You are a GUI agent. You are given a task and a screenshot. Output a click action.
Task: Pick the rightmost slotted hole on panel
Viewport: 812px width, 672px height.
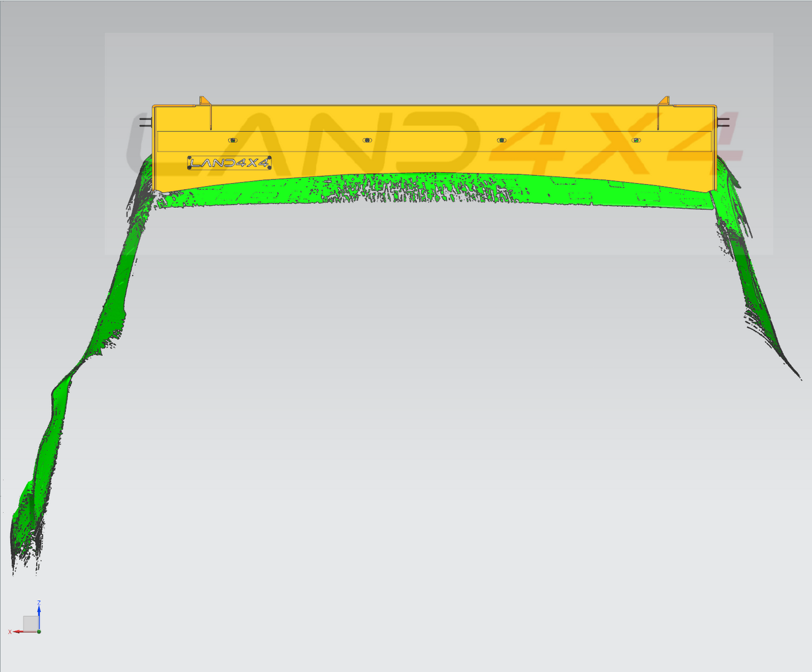636,140
